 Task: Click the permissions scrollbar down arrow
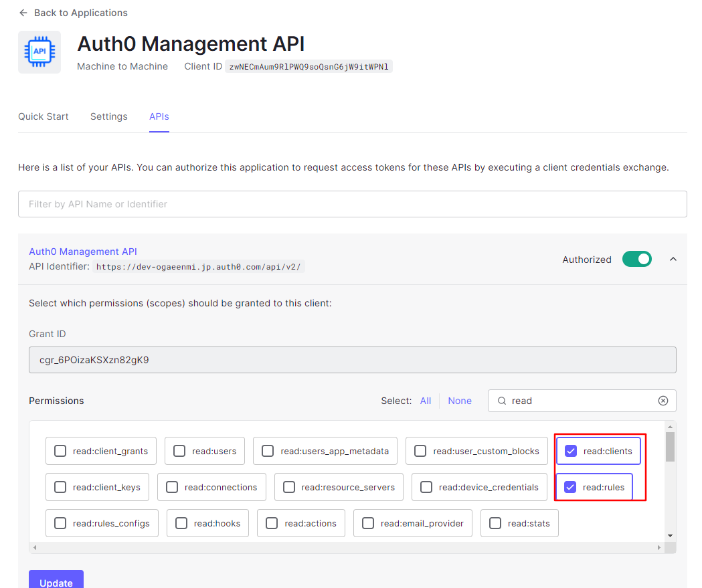pos(670,536)
